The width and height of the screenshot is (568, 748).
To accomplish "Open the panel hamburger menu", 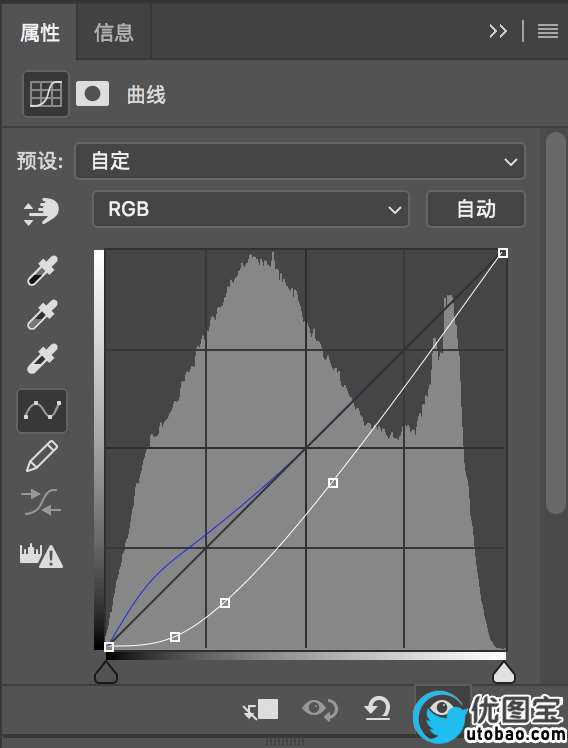I will (547, 31).
